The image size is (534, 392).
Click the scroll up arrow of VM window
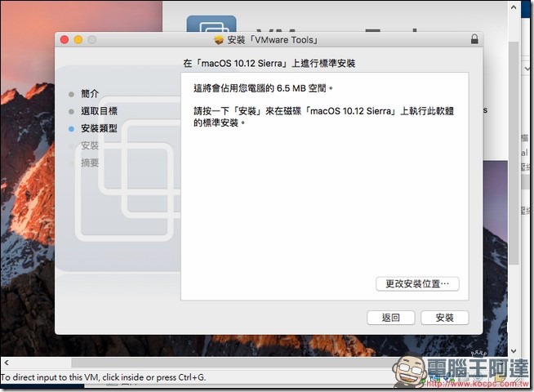coord(514,7)
